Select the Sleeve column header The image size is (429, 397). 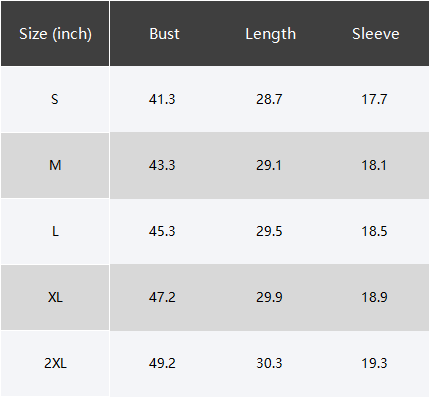[x=376, y=34]
